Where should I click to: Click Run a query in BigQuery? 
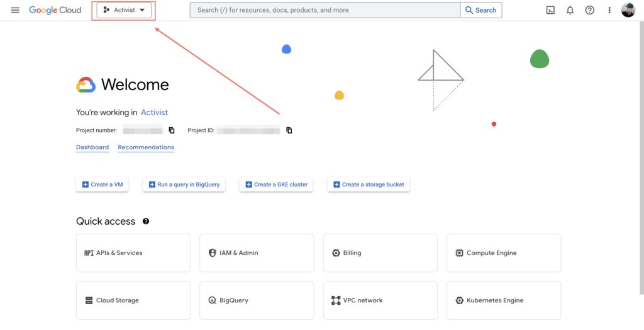[x=184, y=185]
